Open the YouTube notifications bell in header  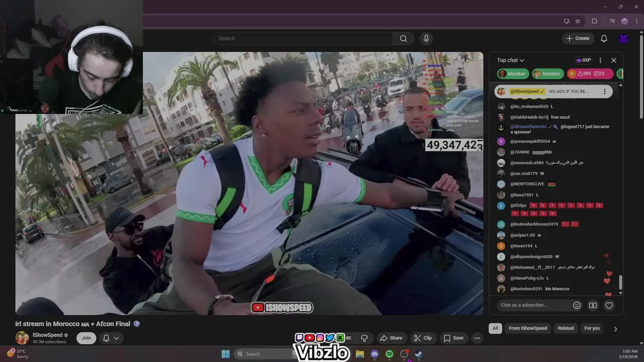(x=604, y=39)
